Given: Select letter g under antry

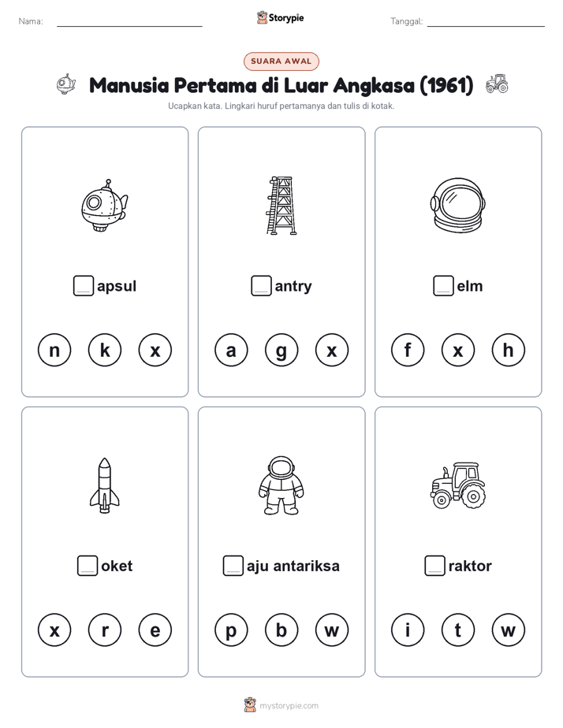Looking at the screenshot, I should point(281,350).
